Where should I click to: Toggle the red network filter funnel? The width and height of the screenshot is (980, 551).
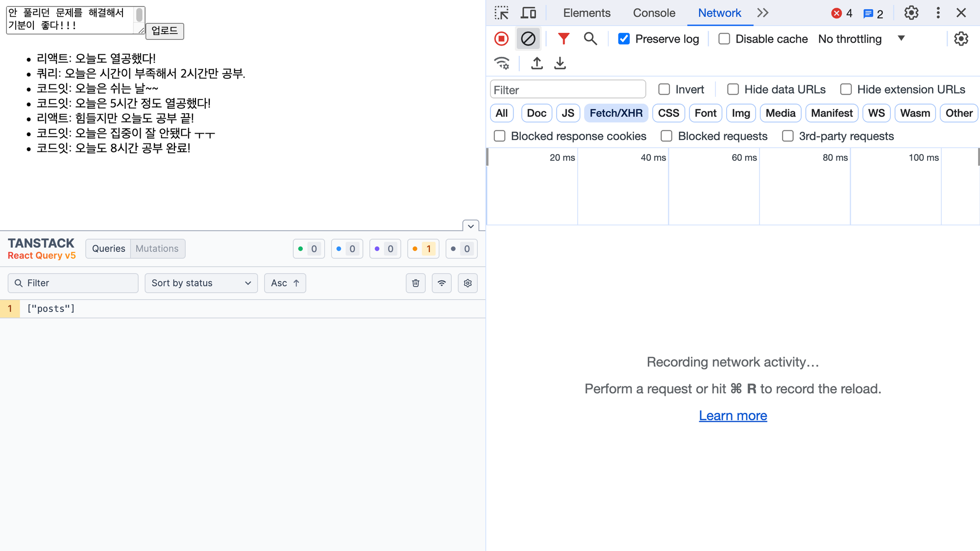coord(564,39)
